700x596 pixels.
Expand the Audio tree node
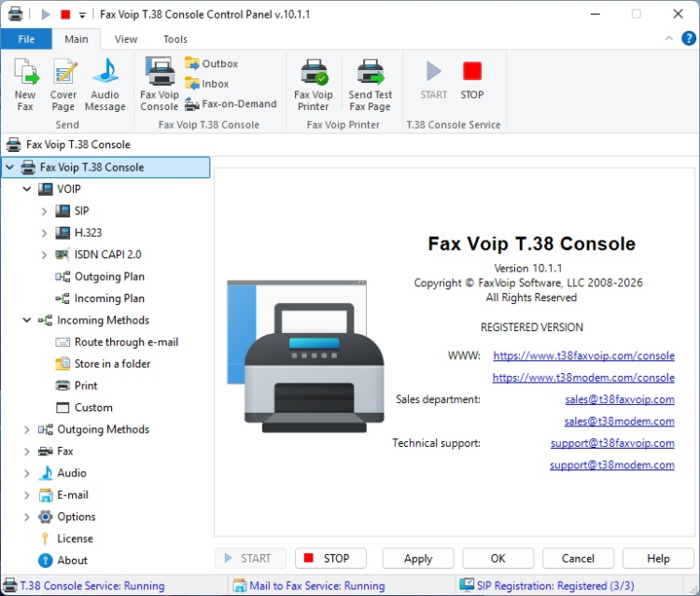point(27,473)
